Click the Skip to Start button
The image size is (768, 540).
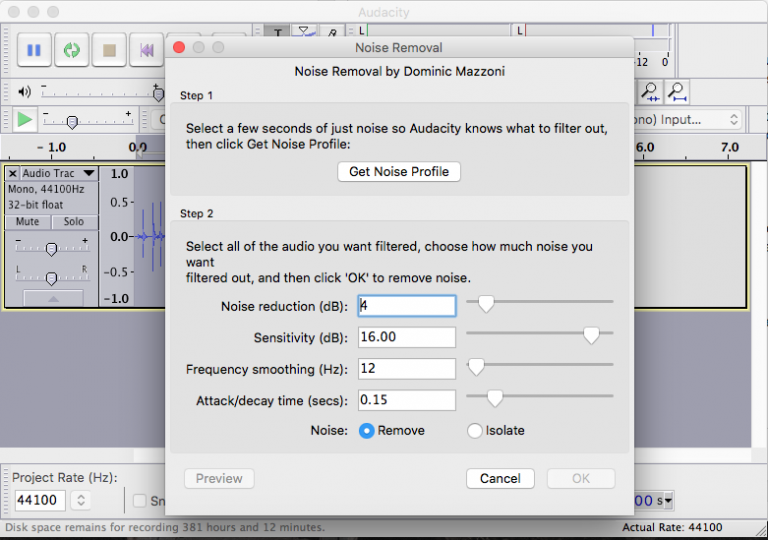(x=147, y=49)
